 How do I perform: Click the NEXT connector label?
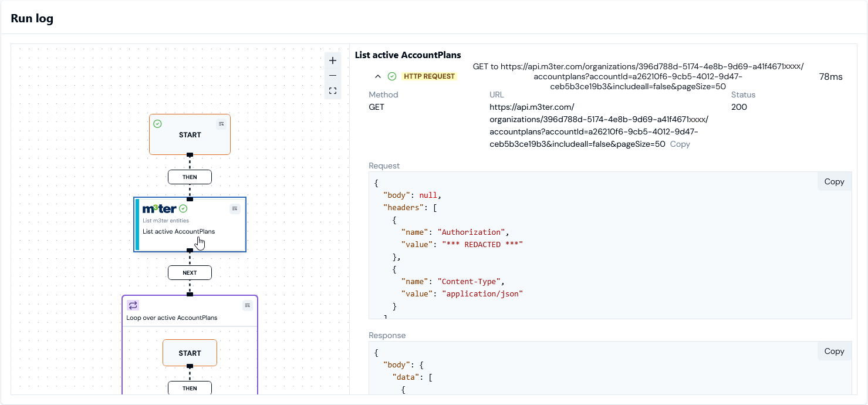coord(190,272)
